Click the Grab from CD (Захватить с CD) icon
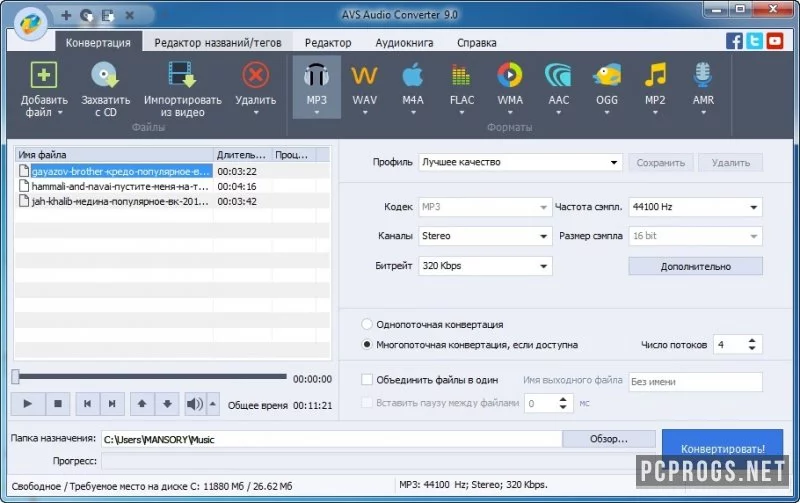800x503 pixels. [105, 76]
